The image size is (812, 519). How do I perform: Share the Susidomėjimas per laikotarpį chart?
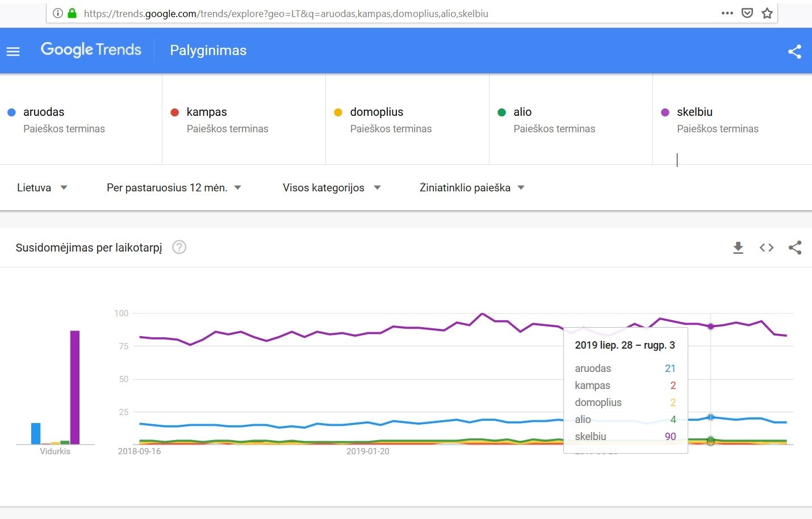(x=795, y=248)
